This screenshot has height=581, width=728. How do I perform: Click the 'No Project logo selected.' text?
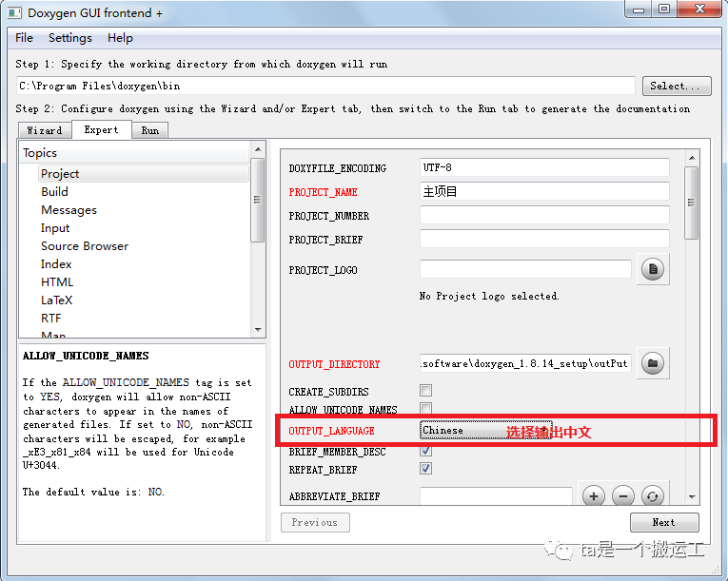pyautogui.click(x=489, y=296)
